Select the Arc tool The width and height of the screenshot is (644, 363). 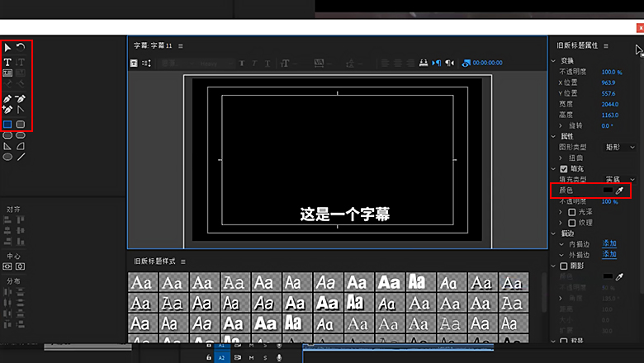pyautogui.click(x=21, y=146)
